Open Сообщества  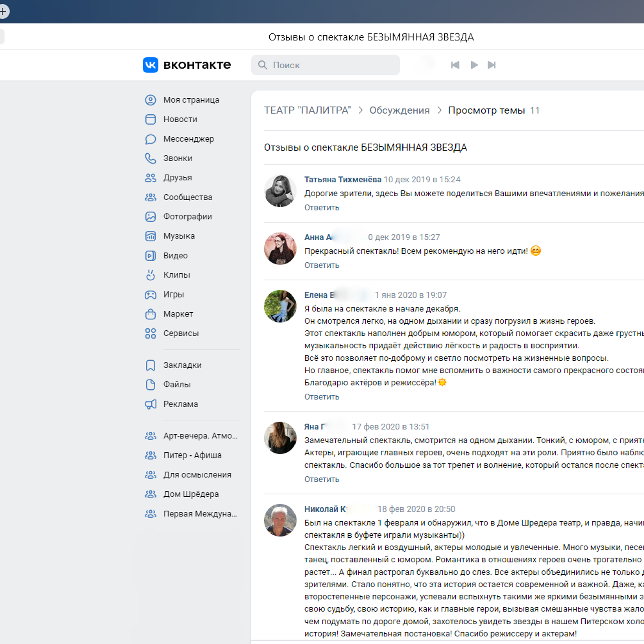tap(187, 197)
